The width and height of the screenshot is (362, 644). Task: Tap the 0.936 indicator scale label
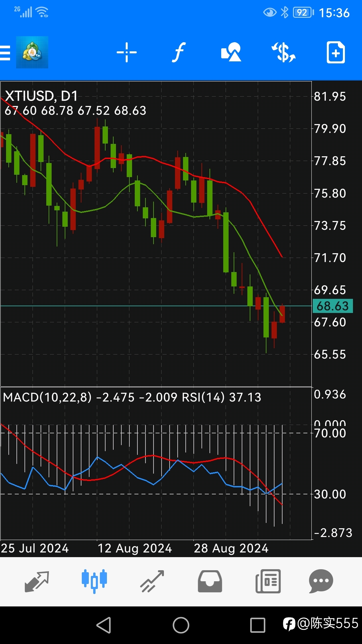[x=330, y=394]
